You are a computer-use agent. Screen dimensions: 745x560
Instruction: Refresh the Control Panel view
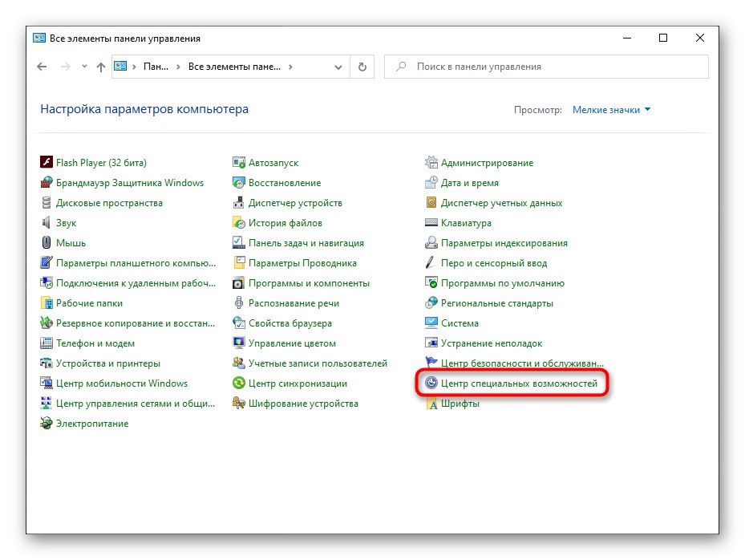coord(362,67)
